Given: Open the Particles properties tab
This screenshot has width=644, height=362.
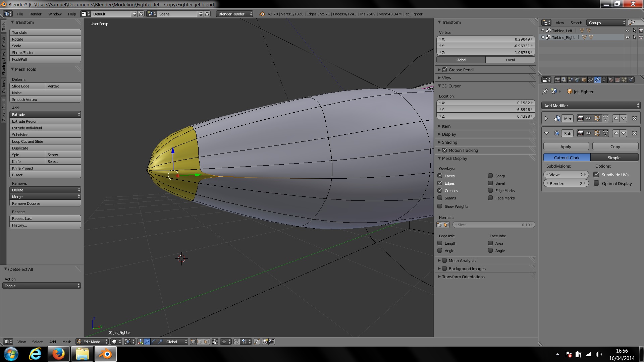Looking at the screenshot, I should click(x=624, y=80).
